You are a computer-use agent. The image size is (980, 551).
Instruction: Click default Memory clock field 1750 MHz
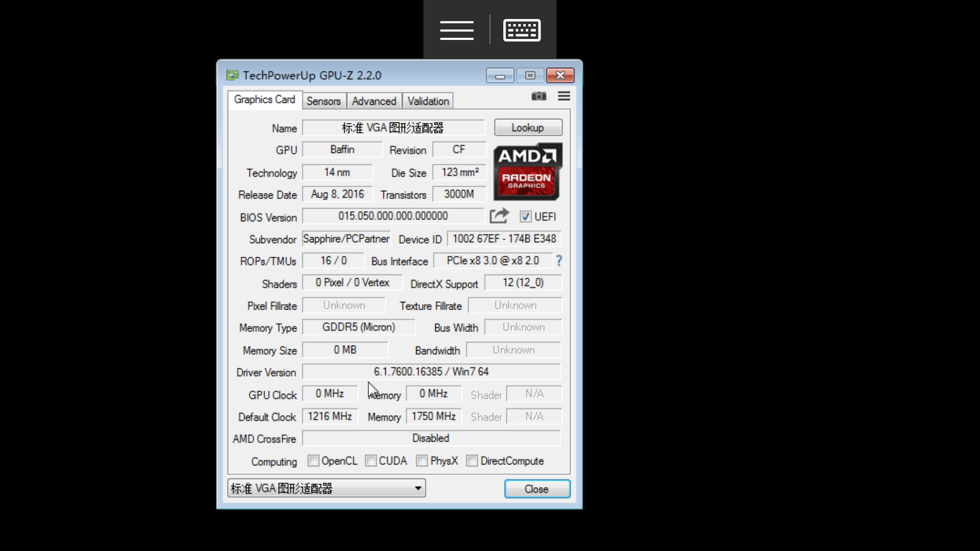[x=434, y=417]
